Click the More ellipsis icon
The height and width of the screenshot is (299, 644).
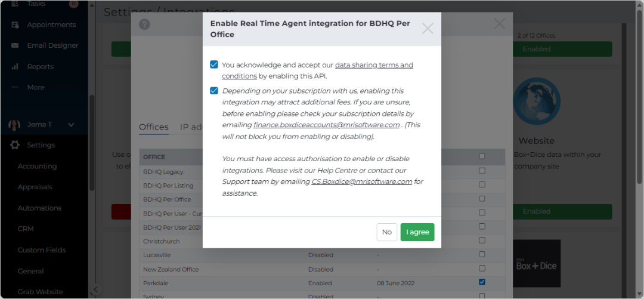pyautogui.click(x=15, y=87)
